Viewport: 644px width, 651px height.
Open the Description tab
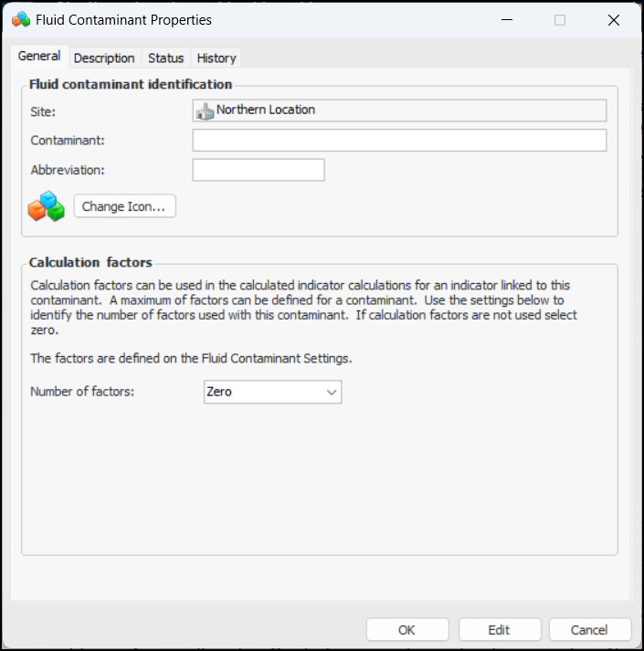click(x=104, y=58)
